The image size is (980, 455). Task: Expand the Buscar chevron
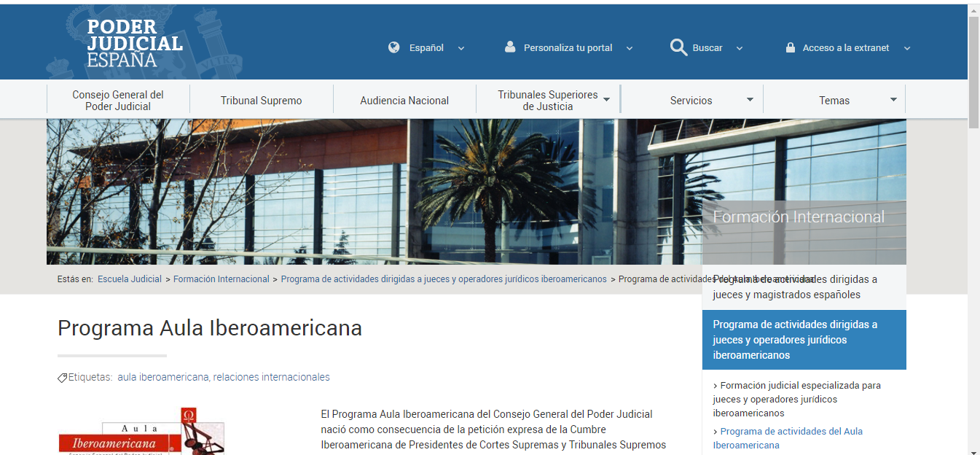click(739, 48)
